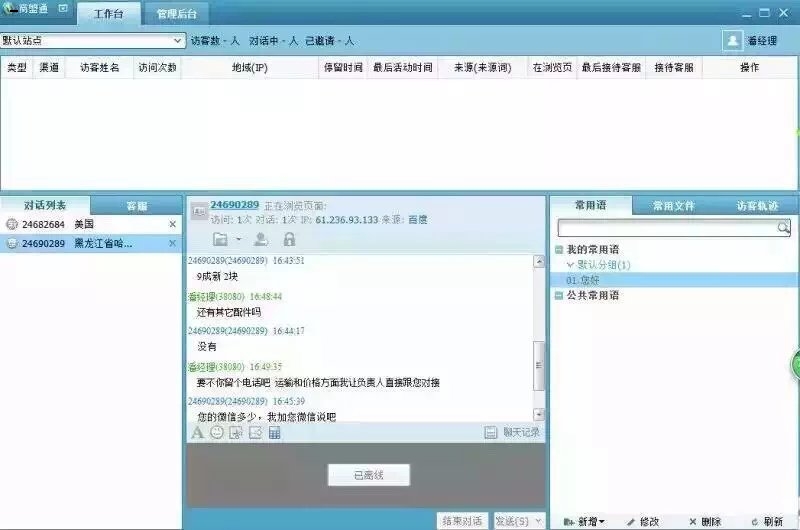Image resolution: width=800 pixels, height=530 pixels.
Task: Collapse the 我的常用语 tree node
Action: coord(559,249)
